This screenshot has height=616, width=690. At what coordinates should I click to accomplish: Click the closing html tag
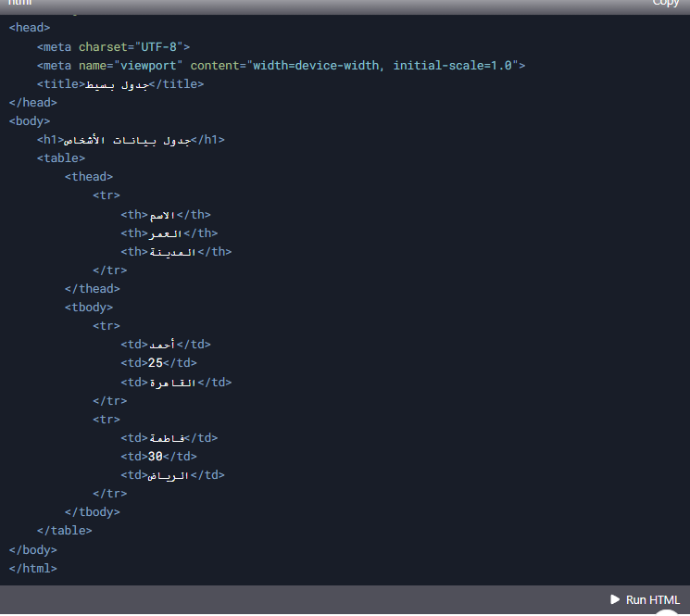(x=32, y=568)
